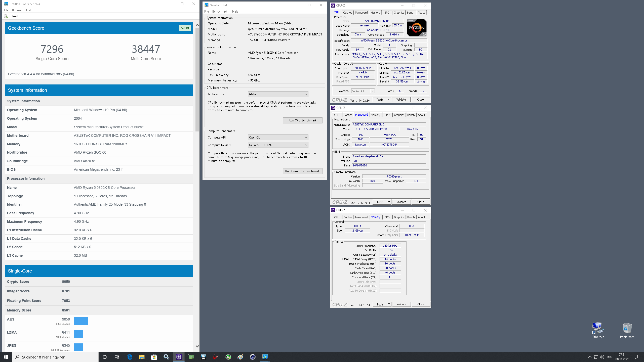Show hidden system tray icons

point(590,357)
